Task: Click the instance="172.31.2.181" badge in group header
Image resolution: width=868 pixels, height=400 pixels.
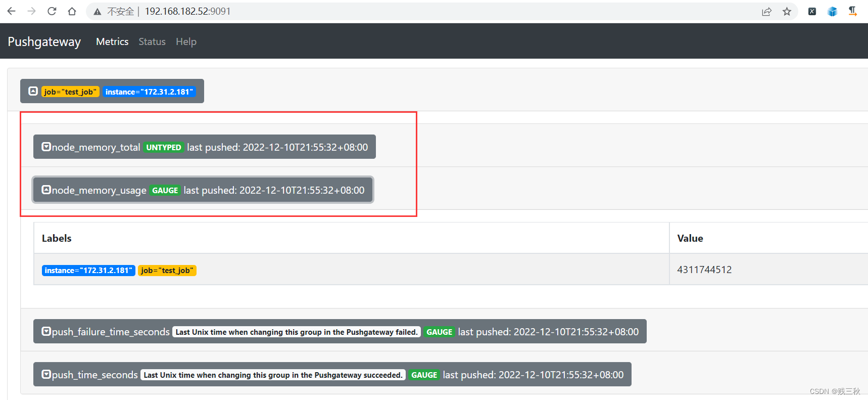Action: [x=149, y=92]
